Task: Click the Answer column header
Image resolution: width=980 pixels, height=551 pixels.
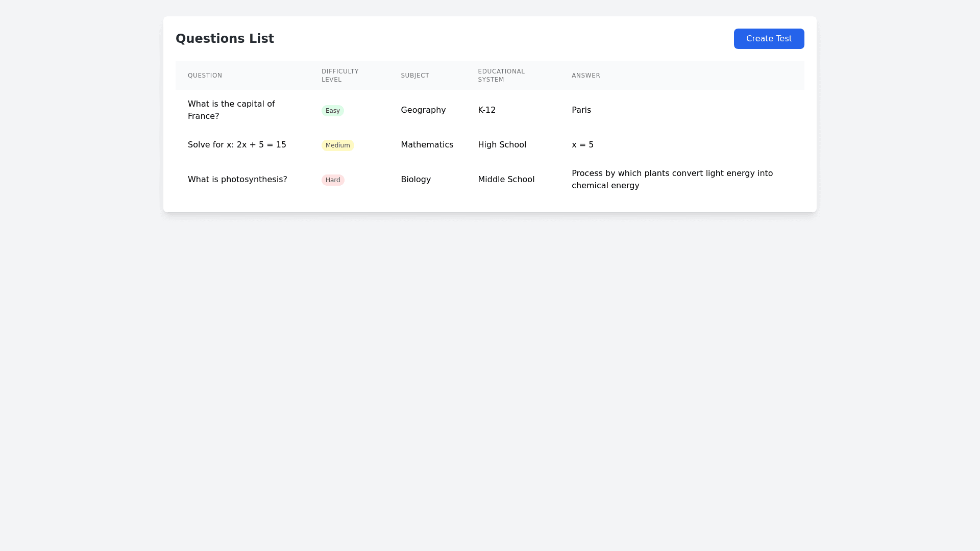Action: pos(585,76)
